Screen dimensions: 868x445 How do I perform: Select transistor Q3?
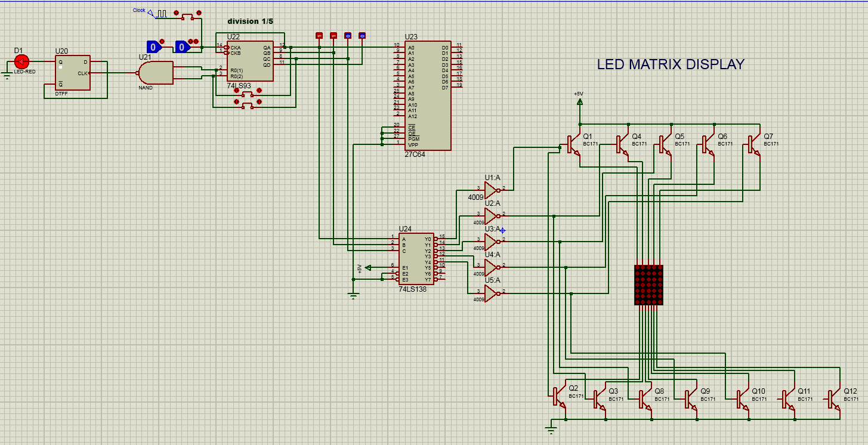(x=599, y=399)
